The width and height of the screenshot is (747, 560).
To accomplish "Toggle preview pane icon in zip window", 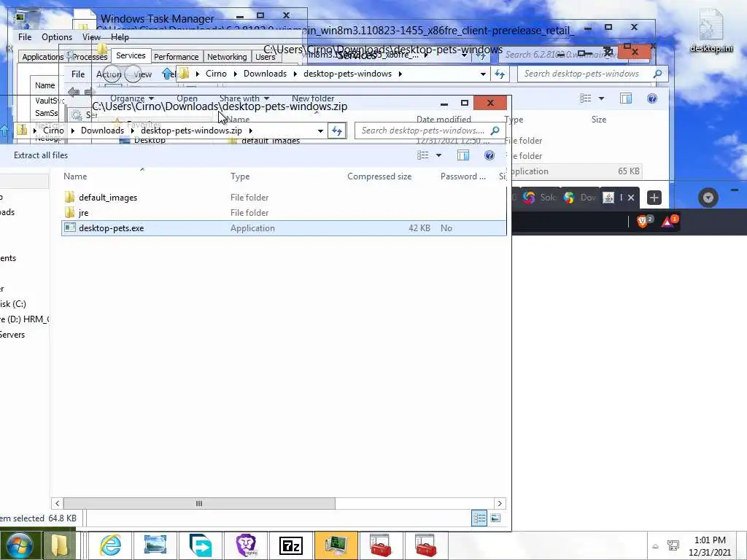I will point(463,155).
